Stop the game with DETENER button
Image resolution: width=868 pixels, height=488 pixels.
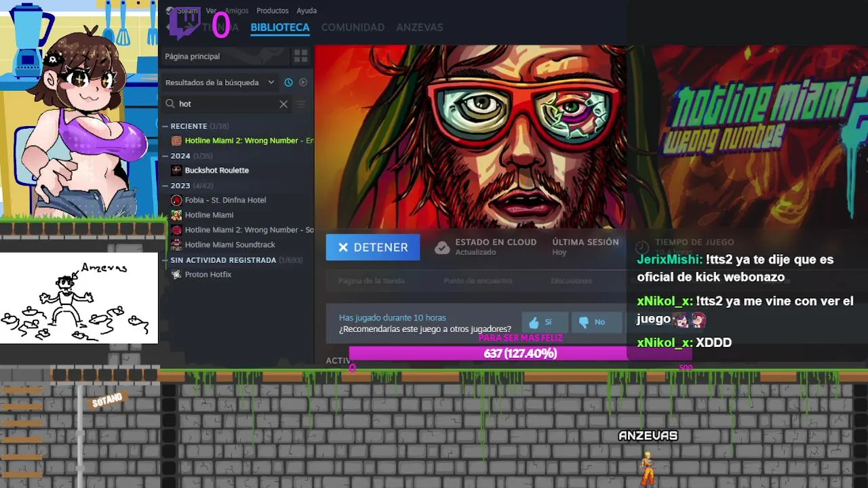[x=373, y=247]
